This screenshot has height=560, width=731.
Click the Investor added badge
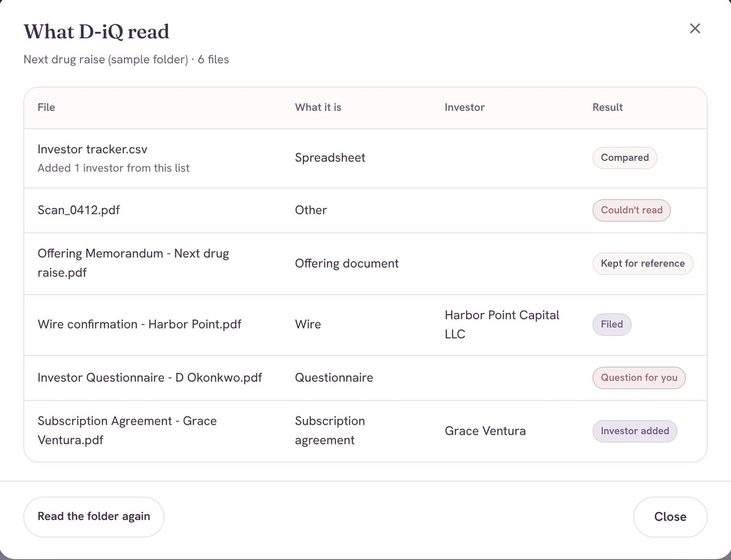tap(635, 431)
